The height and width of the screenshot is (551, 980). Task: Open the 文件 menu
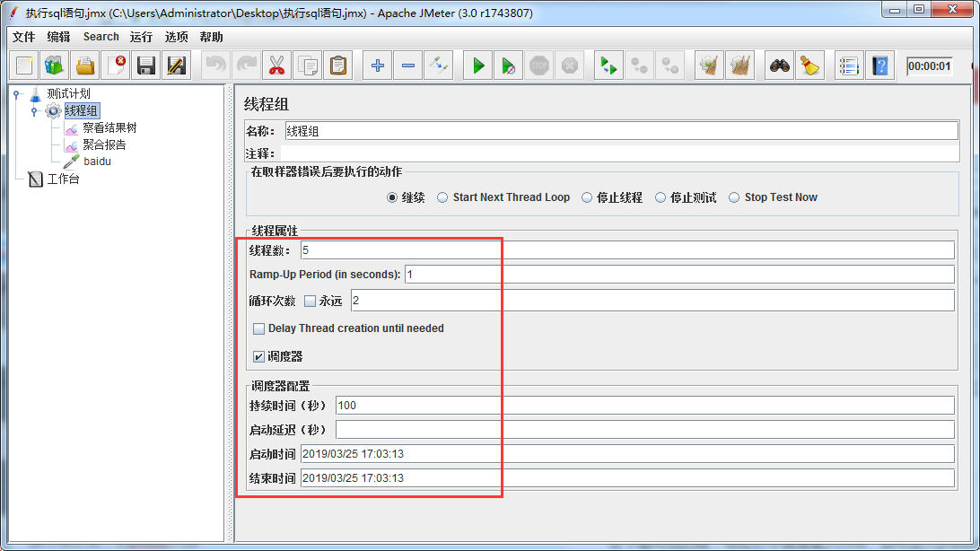[x=23, y=37]
